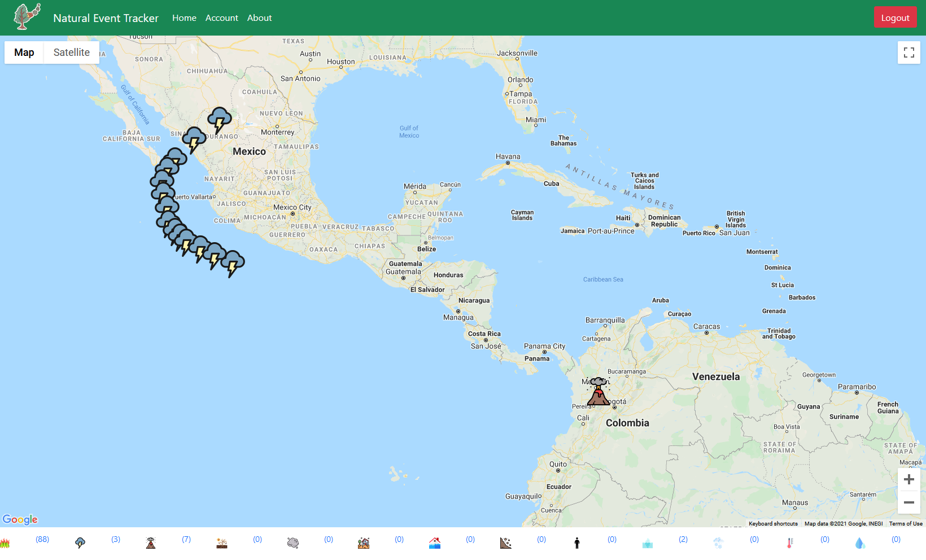This screenshot has height=560, width=926.
Task: Choose the flood house icon
Action: pyautogui.click(x=435, y=543)
